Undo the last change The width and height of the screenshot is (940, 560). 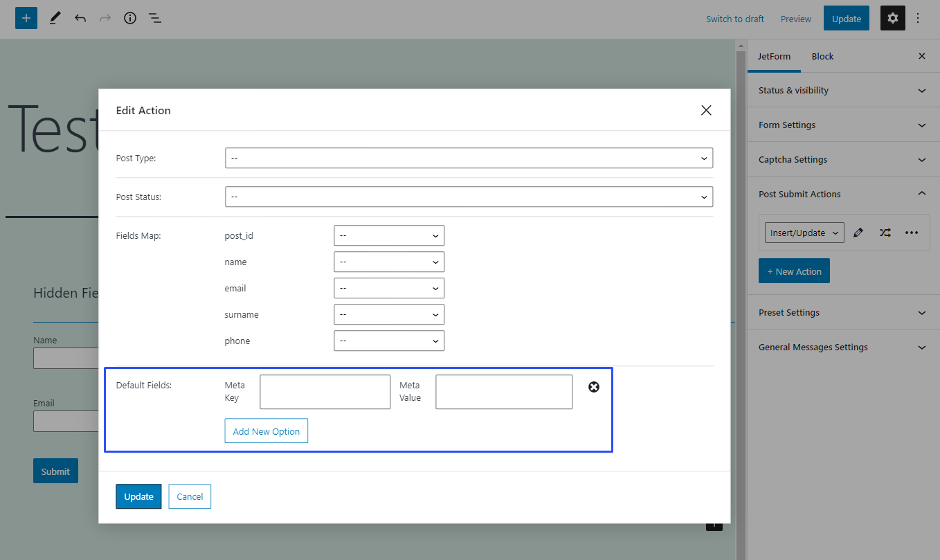pyautogui.click(x=80, y=18)
